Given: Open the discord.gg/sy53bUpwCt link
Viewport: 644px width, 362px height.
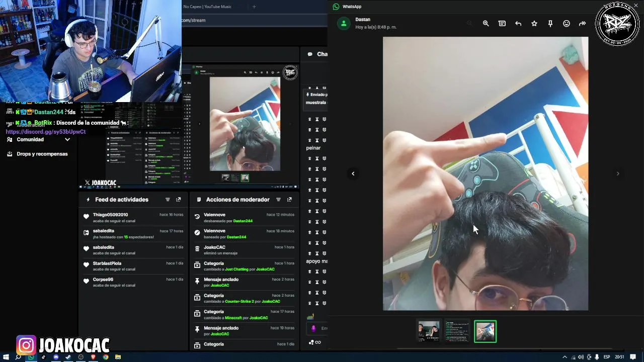Looking at the screenshot, I should click(x=46, y=132).
